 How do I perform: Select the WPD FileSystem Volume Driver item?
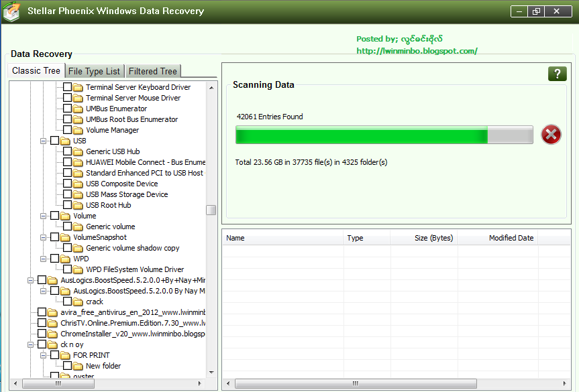pyautogui.click(x=135, y=269)
